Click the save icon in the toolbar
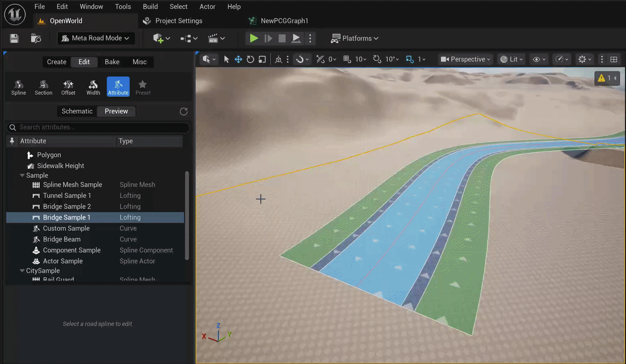This screenshot has height=364, width=626. (14, 38)
